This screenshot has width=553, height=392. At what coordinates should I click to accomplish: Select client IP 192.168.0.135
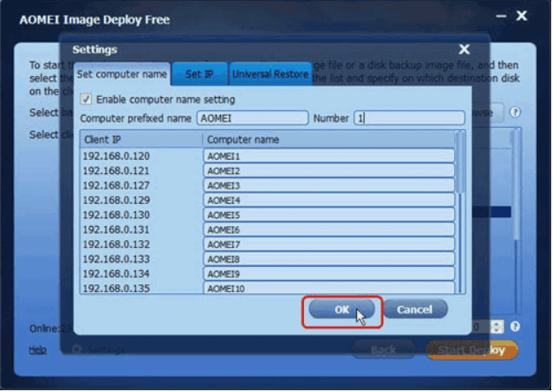click(x=116, y=289)
